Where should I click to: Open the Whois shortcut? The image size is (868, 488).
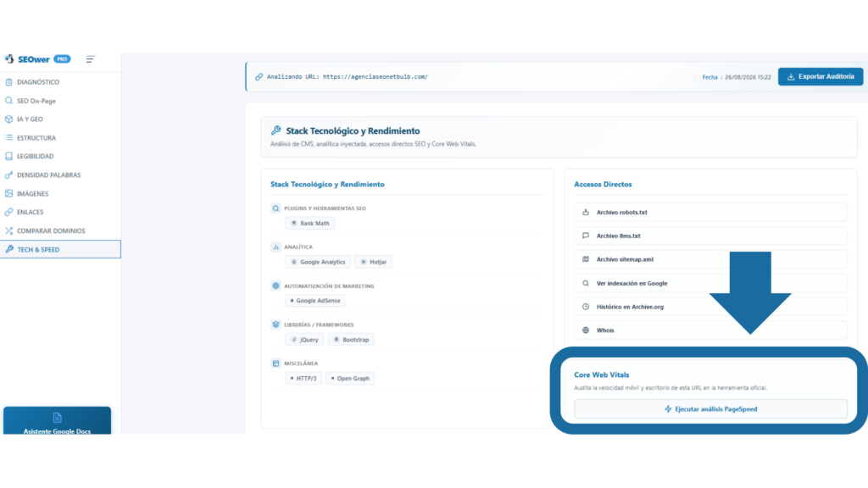click(x=711, y=330)
